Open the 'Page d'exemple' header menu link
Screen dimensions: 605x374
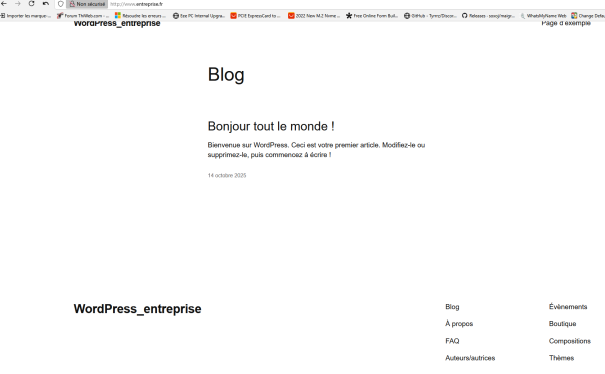point(566,24)
